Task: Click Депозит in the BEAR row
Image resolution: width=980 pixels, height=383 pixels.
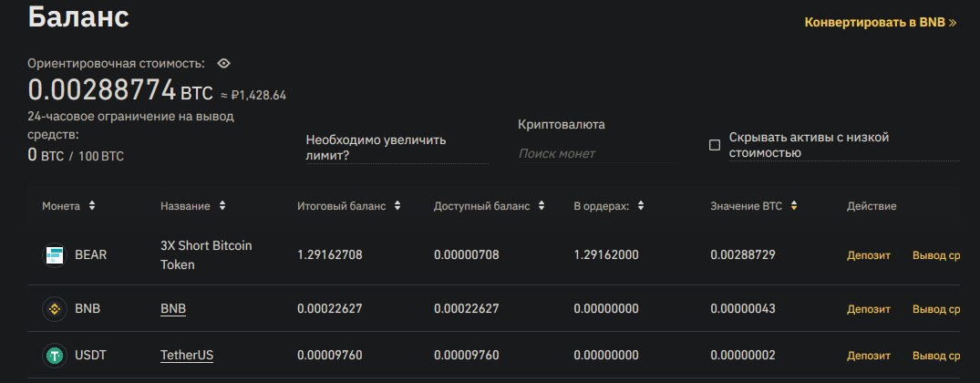Action: tap(869, 255)
